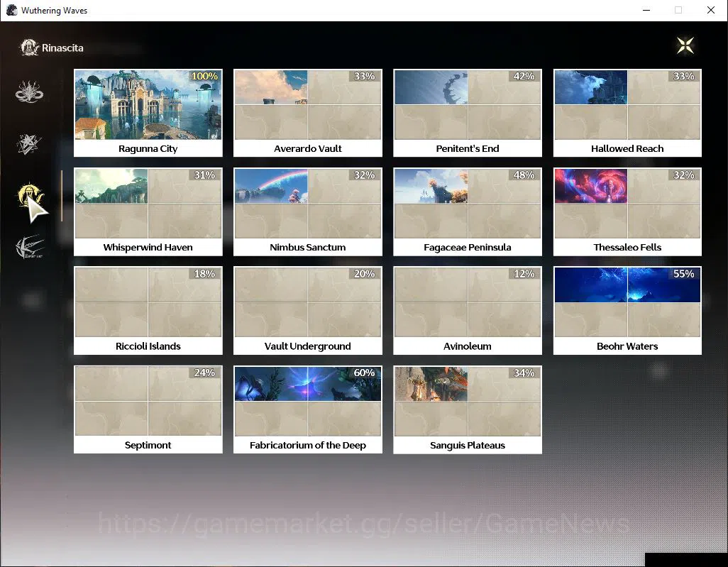
Task: Open the Fabricatorium of the Deep card
Action: click(308, 409)
